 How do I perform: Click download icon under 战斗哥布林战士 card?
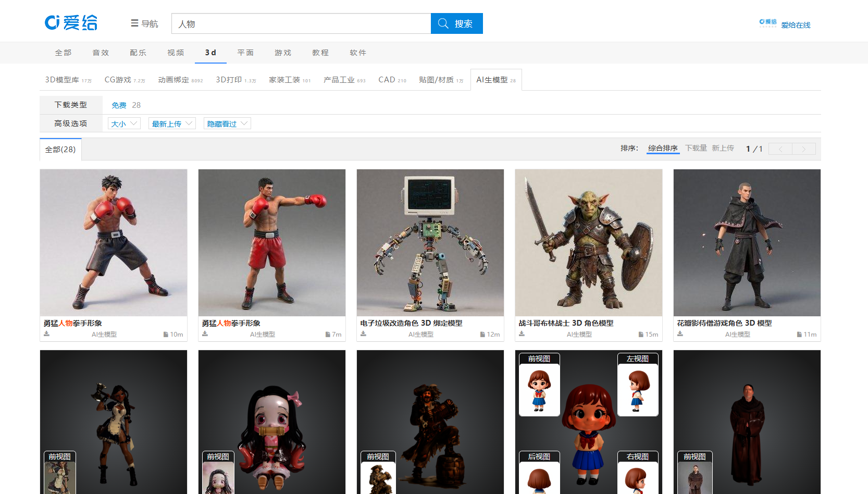pyautogui.click(x=522, y=334)
